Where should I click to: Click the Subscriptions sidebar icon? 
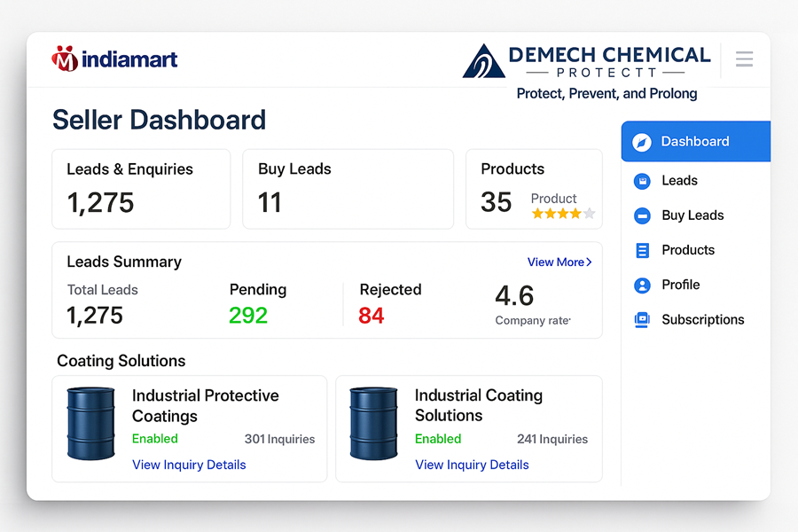coord(642,320)
